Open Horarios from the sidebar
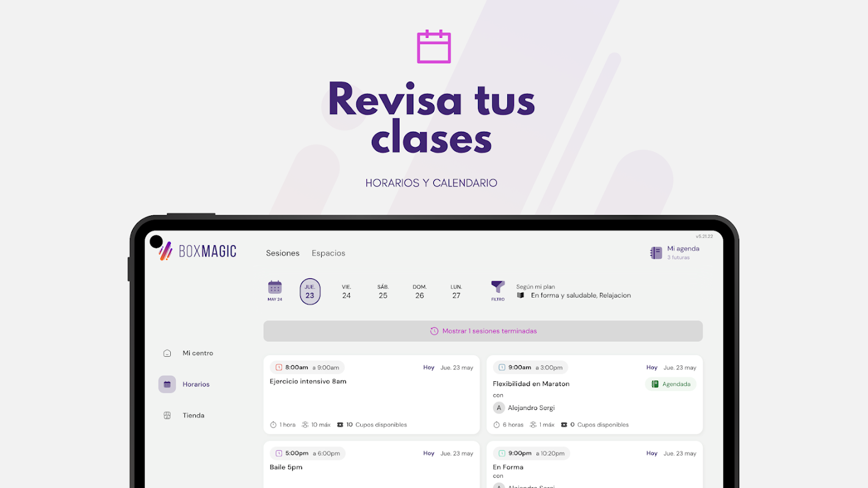868x488 pixels. point(196,384)
